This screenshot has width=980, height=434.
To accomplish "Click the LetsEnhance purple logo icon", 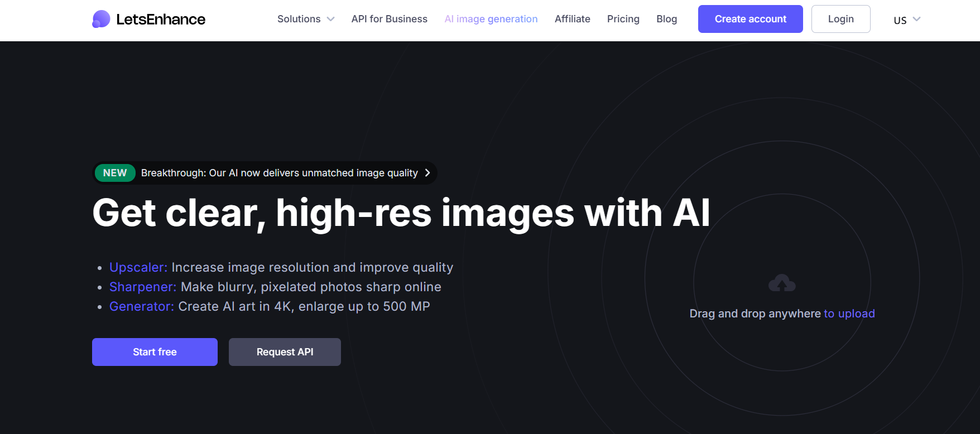I will tap(101, 19).
